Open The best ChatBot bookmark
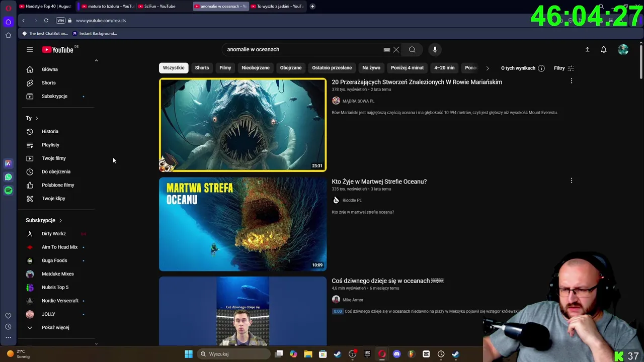The image size is (644, 362). click(x=45, y=33)
